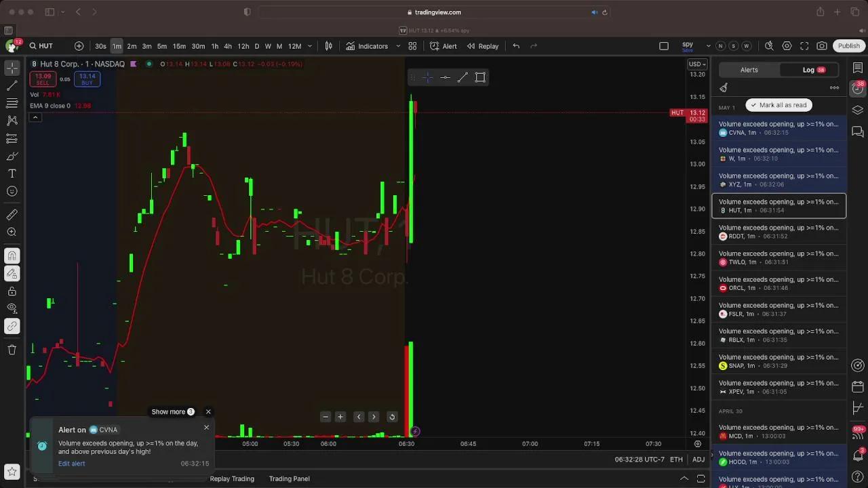868x488 pixels.
Task: Open the Fibonacci and gann tools
Action: coord(12,104)
